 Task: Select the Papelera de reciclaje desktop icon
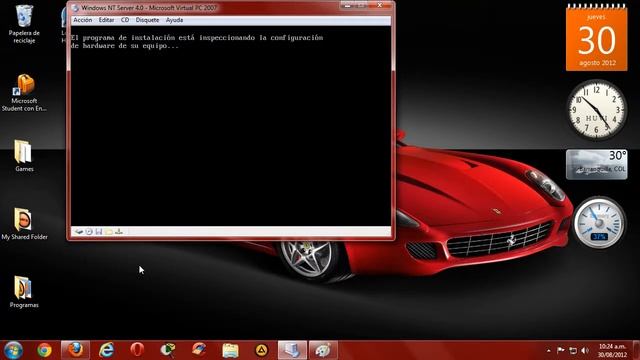click(x=24, y=24)
